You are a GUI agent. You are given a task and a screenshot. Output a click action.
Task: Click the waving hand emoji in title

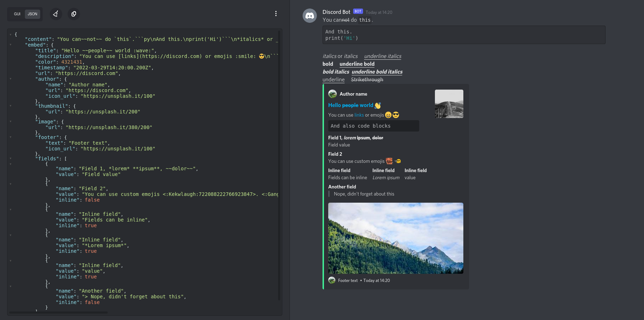point(378,106)
